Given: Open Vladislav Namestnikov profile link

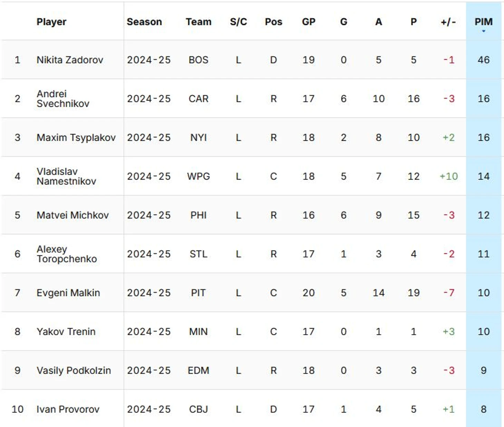Looking at the screenshot, I should point(66,176).
